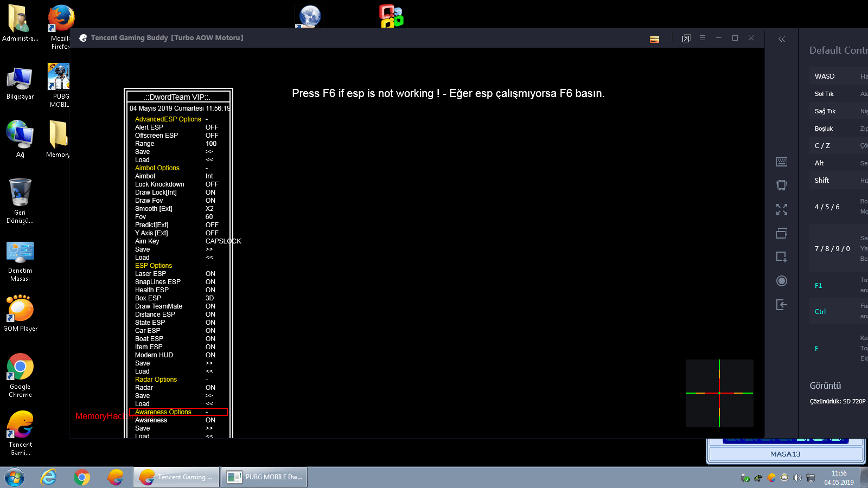
Task: Toggle the Draw Fov ON value
Action: click(210, 201)
